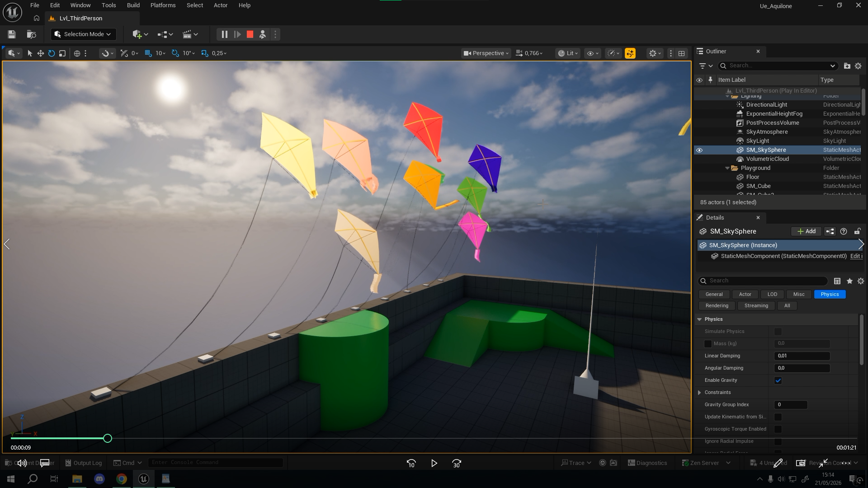This screenshot has height=488, width=868.
Task: Click the video progress bar scrubber handle
Action: tap(107, 438)
